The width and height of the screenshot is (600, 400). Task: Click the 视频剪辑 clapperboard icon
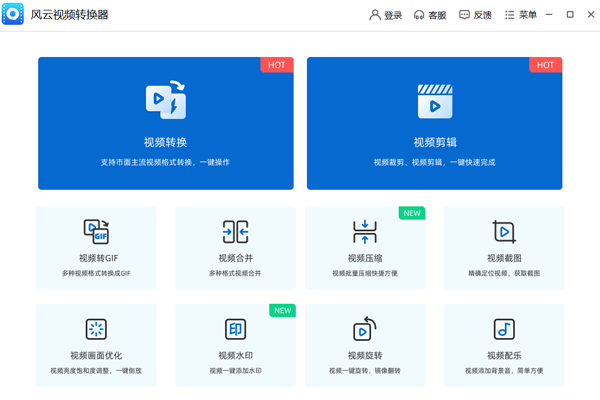pos(434,101)
